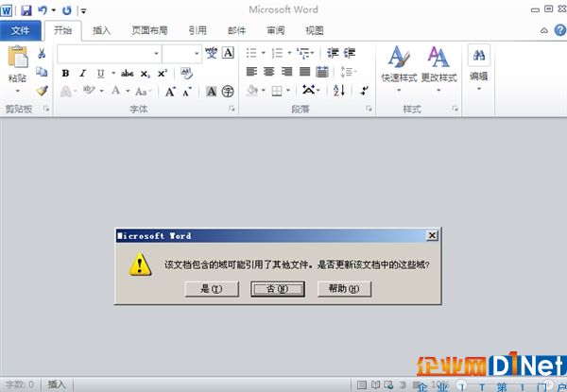Click the font color A swatch
The width and height of the screenshot is (567, 392).
coord(115,91)
